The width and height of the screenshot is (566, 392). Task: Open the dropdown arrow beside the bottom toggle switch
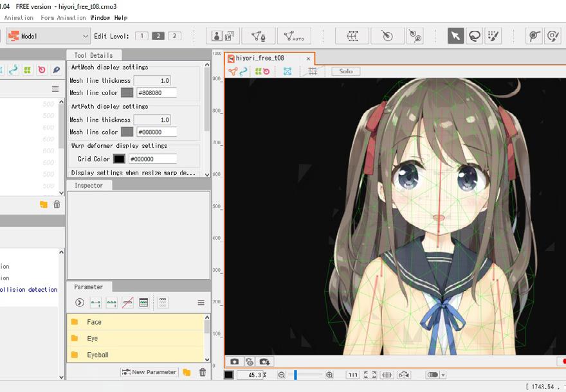pyautogui.click(x=443, y=375)
